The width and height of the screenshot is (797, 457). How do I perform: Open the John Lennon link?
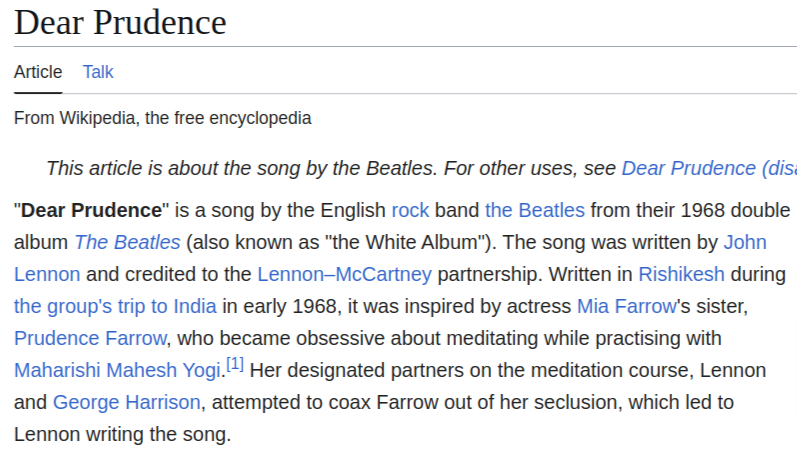[x=745, y=242]
